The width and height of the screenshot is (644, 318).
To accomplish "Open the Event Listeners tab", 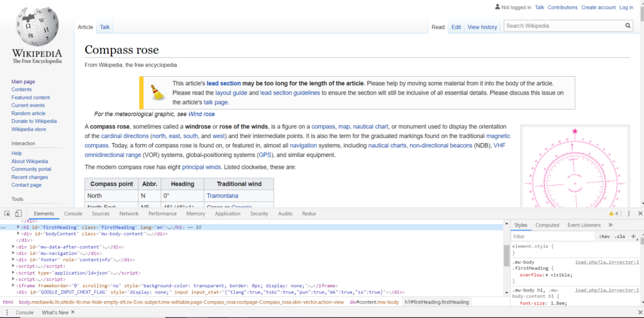I will (584, 225).
